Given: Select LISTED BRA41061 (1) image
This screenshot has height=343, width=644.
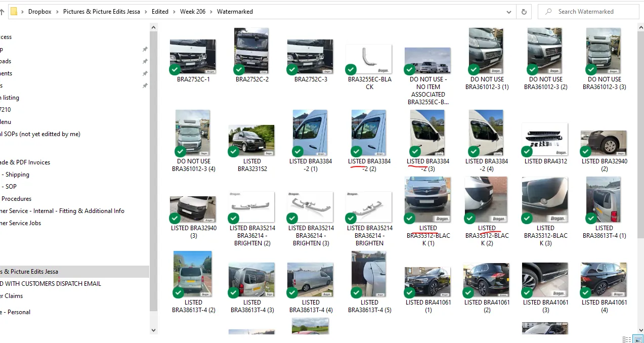Looking at the screenshot, I should (x=428, y=282).
